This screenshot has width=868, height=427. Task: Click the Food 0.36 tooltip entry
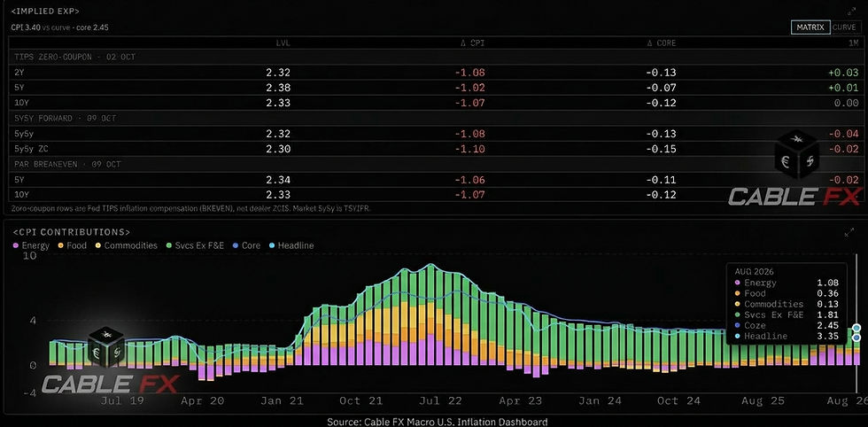pyautogui.click(x=787, y=293)
